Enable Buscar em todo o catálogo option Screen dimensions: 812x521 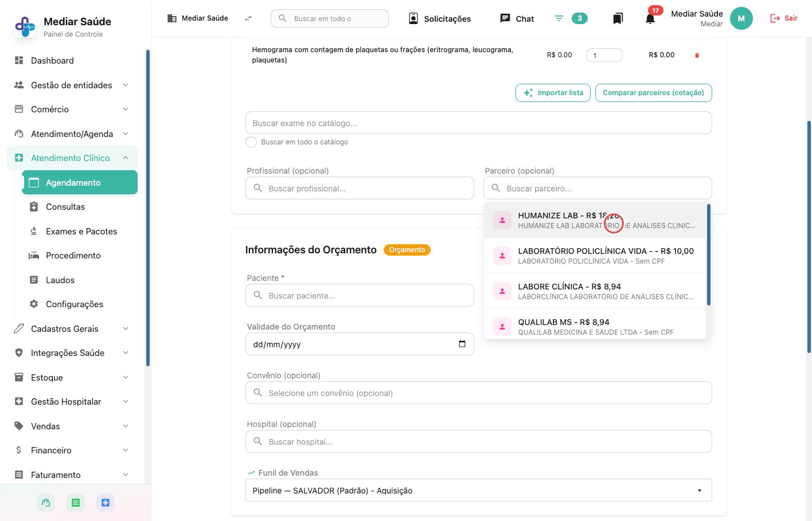(251, 142)
